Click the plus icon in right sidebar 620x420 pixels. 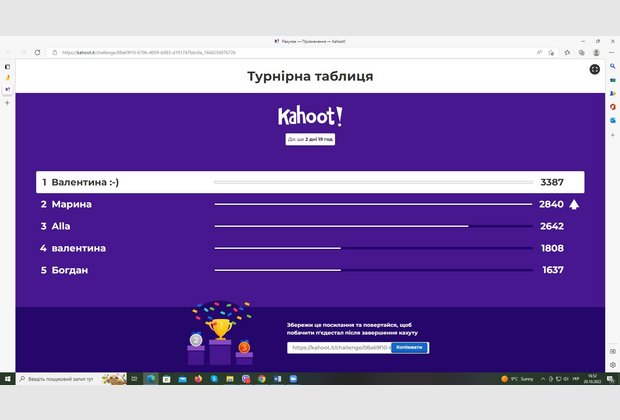(x=612, y=135)
